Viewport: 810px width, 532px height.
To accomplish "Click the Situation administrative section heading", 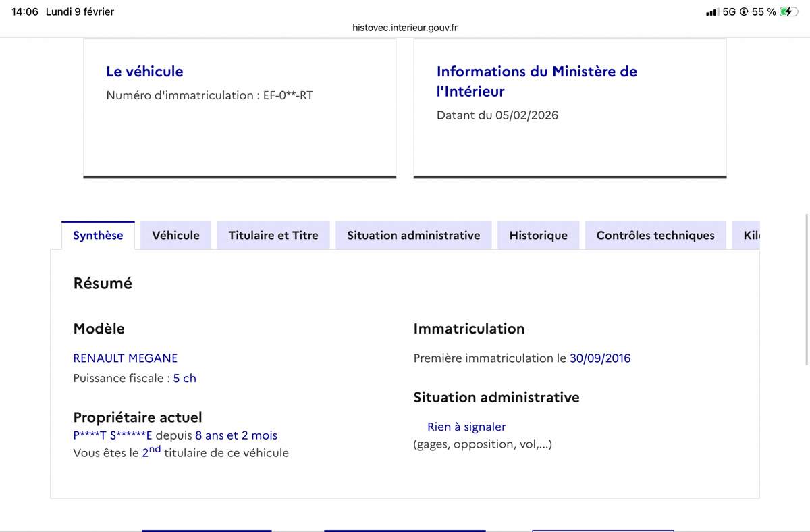I will [x=496, y=398].
